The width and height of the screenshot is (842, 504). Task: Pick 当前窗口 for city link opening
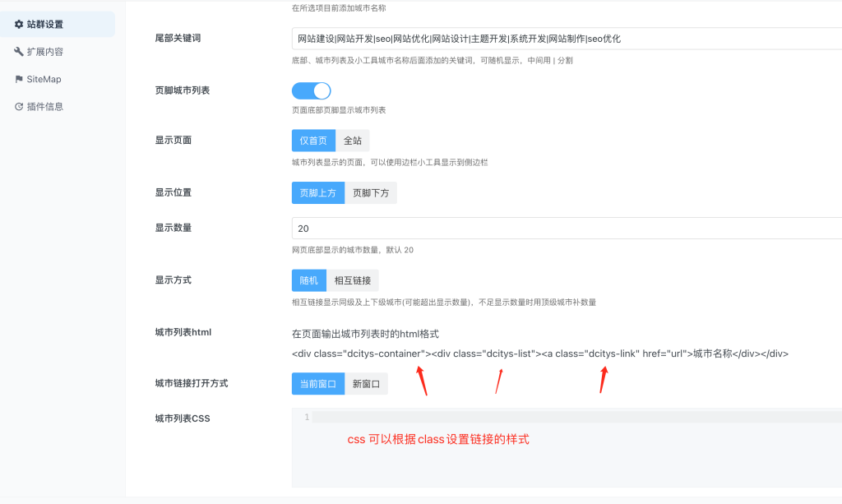click(317, 384)
